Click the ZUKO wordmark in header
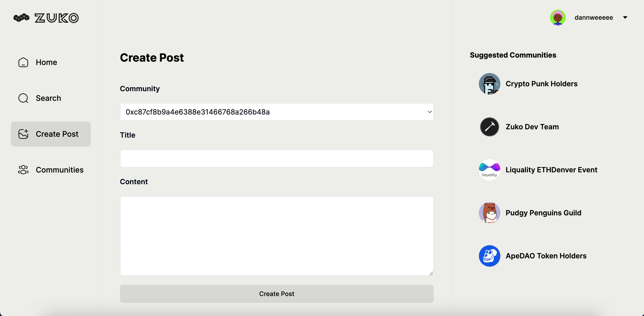Image resolution: width=644 pixels, height=316 pixels. click(x=56, y=18)
